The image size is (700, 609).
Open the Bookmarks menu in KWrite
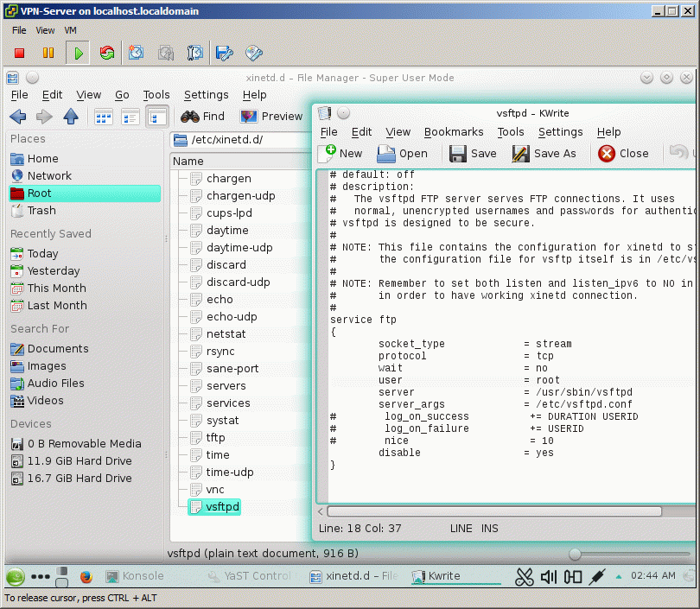point(453,132)
